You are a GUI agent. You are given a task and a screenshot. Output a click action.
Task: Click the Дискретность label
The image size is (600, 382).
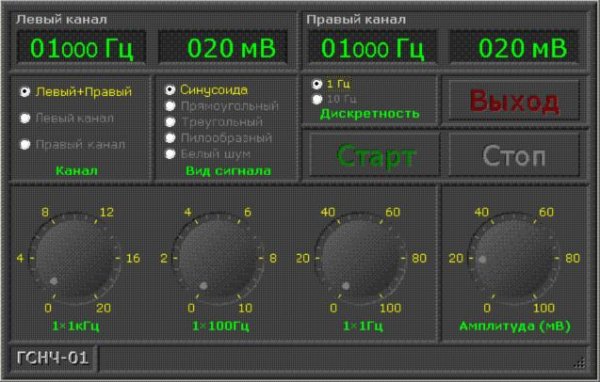(x=370, y=114)
